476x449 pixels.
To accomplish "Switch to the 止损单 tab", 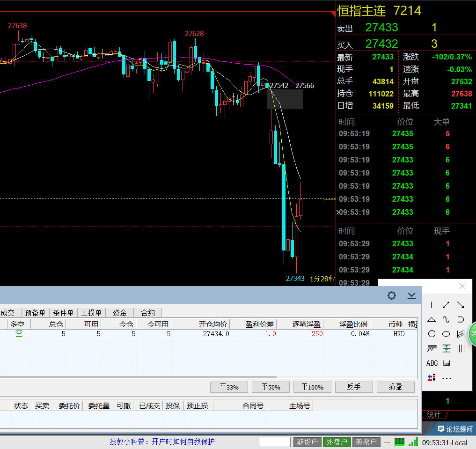I will point(91,313).
